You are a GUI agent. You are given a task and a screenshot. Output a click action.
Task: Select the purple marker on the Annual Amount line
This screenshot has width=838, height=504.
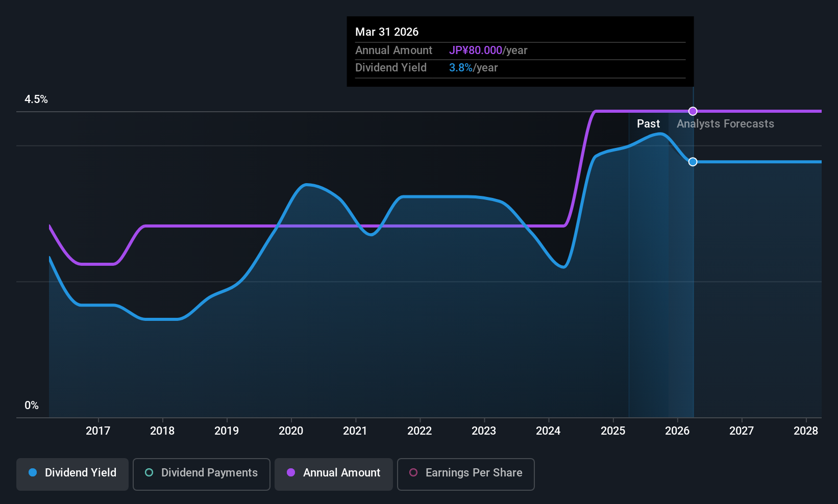(x=693, y=111)
